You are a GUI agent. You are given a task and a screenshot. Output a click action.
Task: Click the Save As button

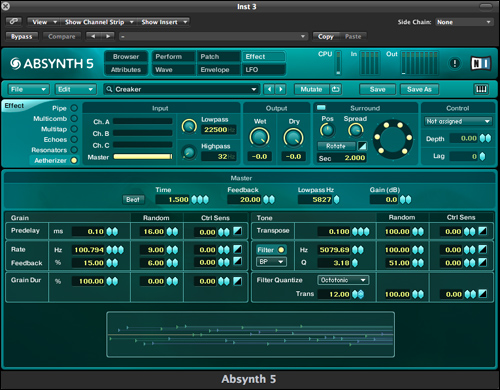tap(419, 89)
